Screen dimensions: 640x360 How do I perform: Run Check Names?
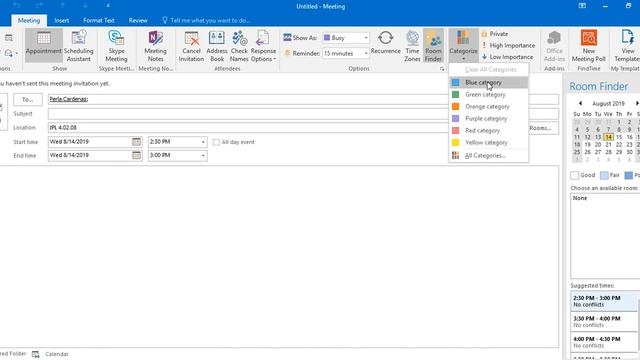(x=239, y=46)
